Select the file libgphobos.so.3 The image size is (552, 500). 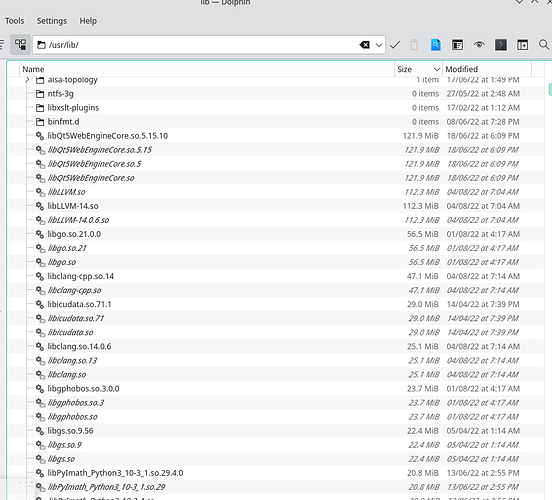tap(76, 403)
